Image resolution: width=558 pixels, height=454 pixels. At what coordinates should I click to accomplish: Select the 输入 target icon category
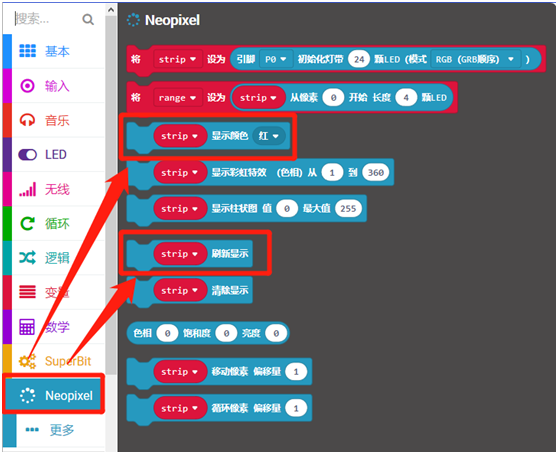click(x=54, y=86)
